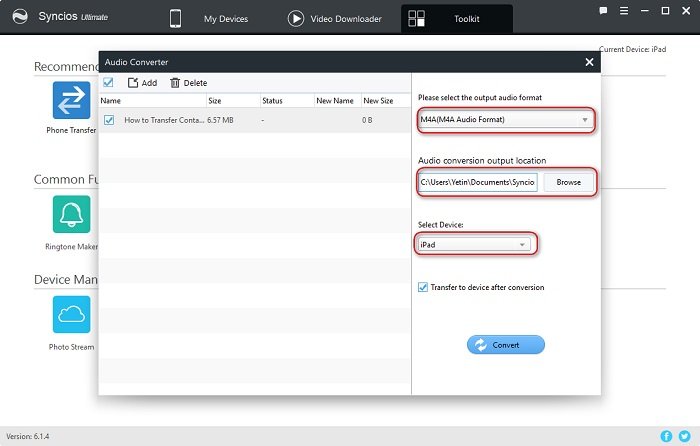Open the Photo Stream tool
The width and height of the screenshot is (700, 446).
[x=71, y=314]
